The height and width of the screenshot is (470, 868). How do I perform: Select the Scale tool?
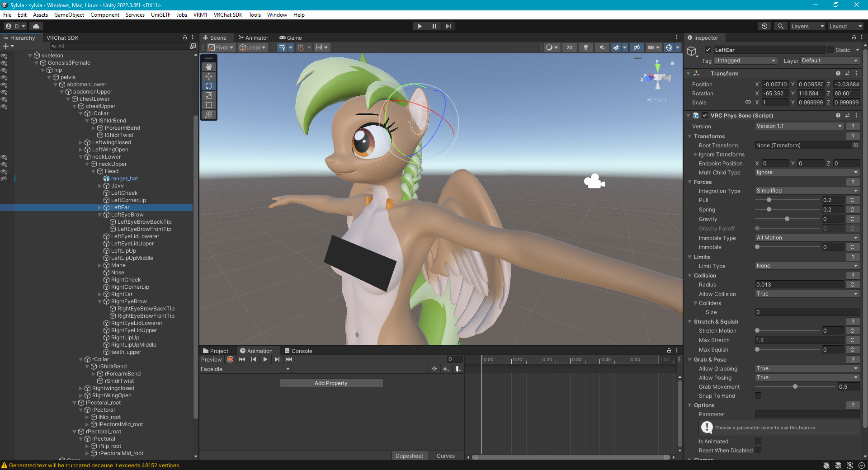(x=208, y=95)
